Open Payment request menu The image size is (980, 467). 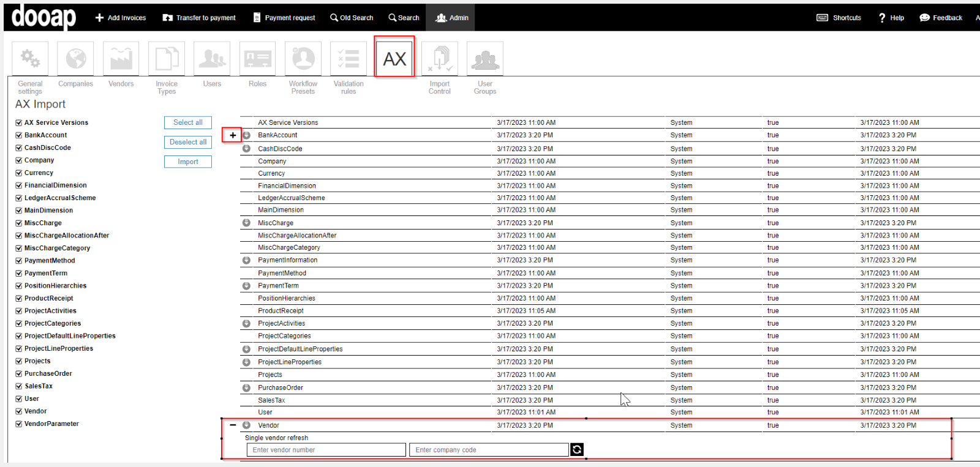point(284,18)
